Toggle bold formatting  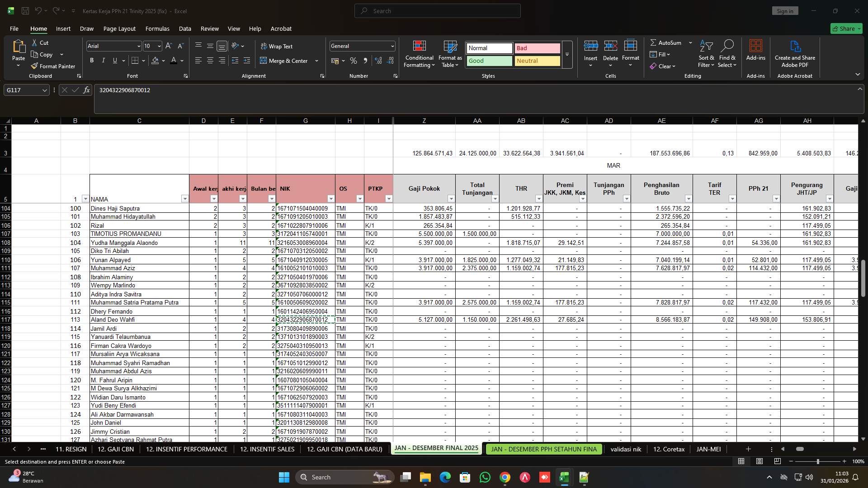[91, 60]
